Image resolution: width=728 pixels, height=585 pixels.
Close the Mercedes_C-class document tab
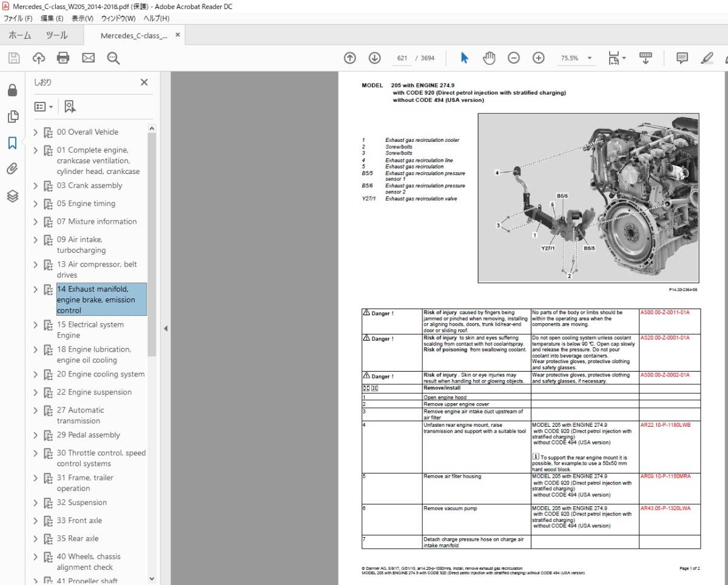178,35
